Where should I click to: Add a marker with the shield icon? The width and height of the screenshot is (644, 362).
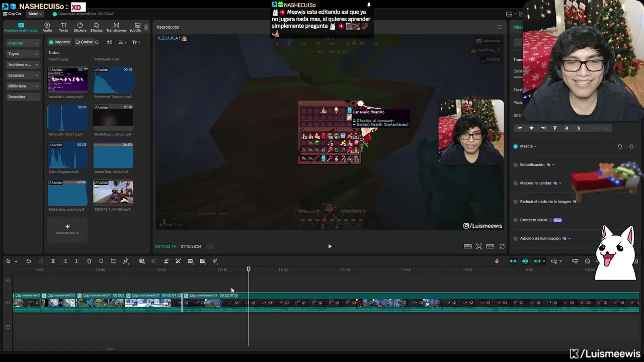(x=101, y=261)
